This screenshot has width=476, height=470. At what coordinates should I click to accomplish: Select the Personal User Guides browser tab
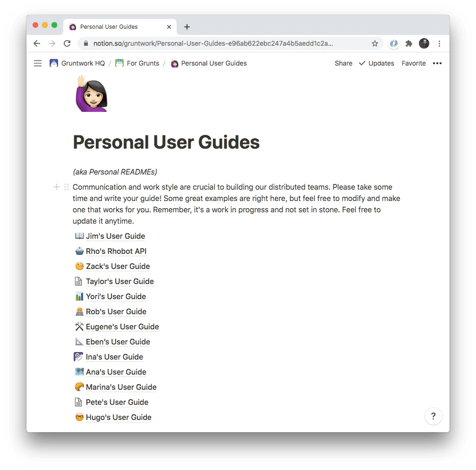pos(120,27)
